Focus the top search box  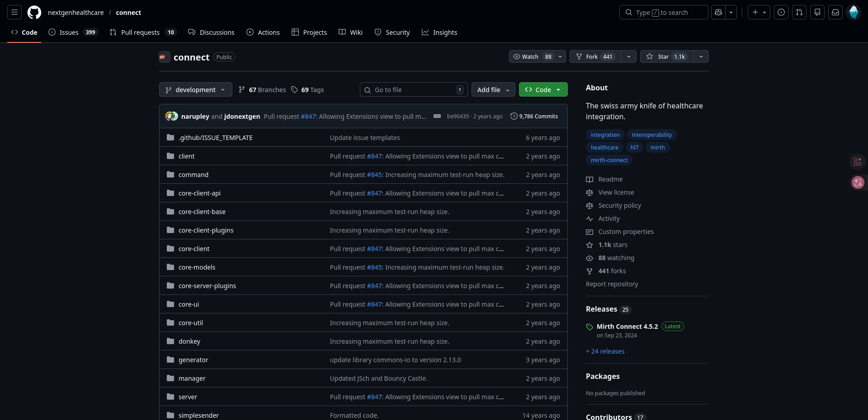pyautogui.click(x=664, y=12)
